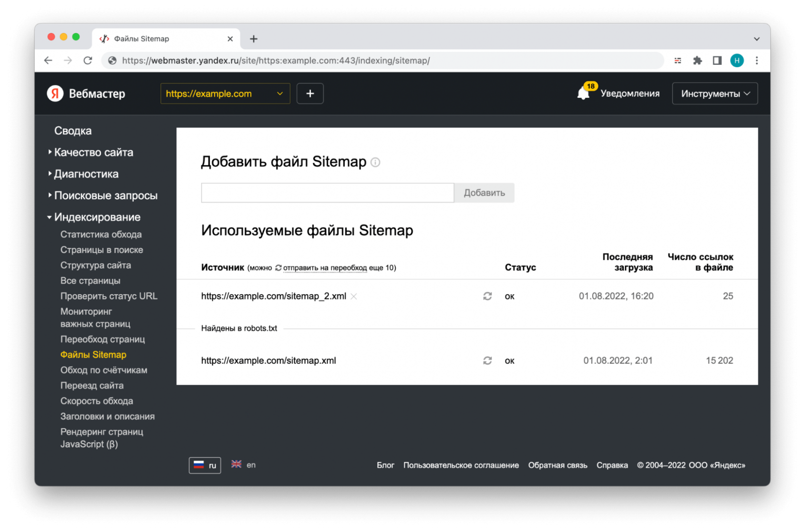Open Страницы в поиске
Image resolution: width=805 pixels, height=532 pixels.
coord(102,250)
